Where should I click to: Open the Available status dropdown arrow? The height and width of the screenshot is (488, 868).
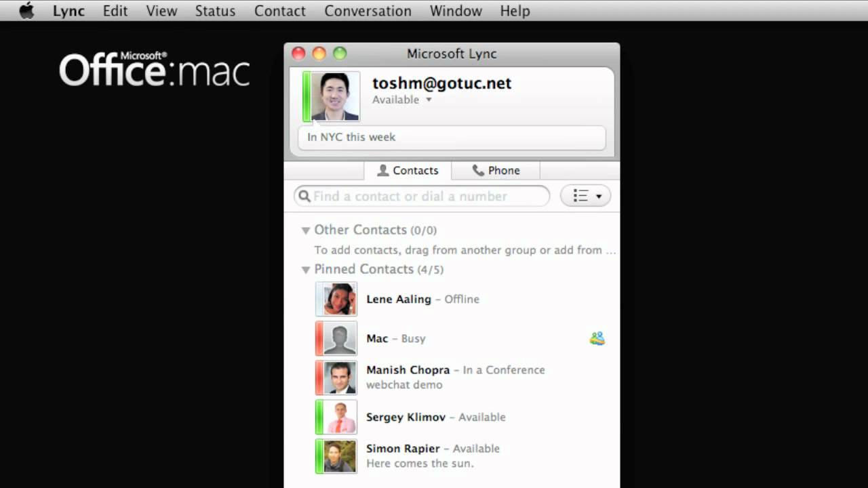pyautogui.click(x=429, y=100)
